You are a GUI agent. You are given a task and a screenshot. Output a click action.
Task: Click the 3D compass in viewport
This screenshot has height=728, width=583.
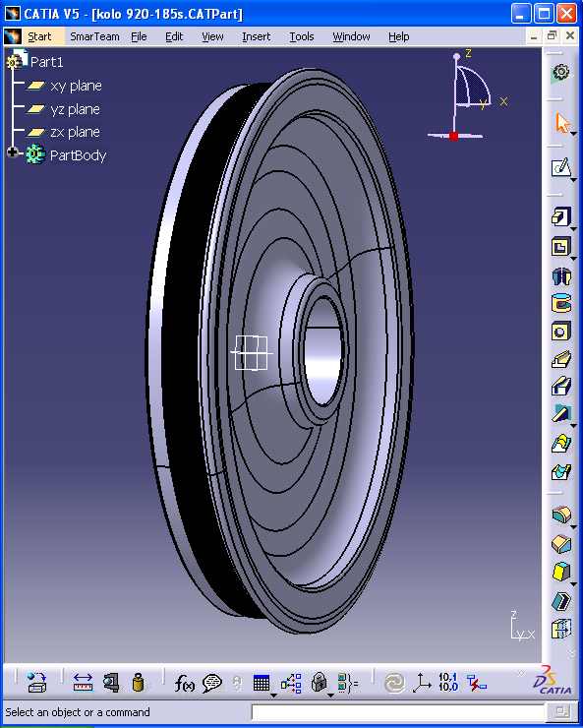pos(468,96)
